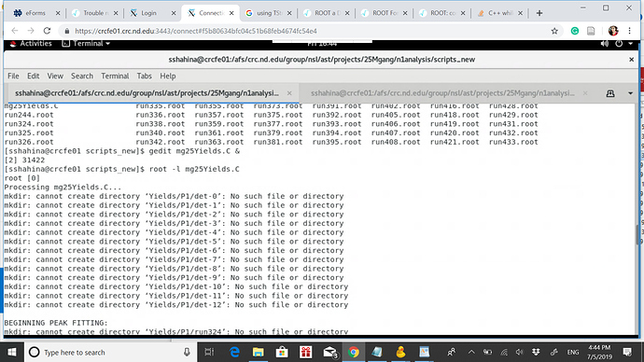Viewport: 644px width, 362px height.
Task: Open the Windows notification center
Action: click(x=627, y=352)
